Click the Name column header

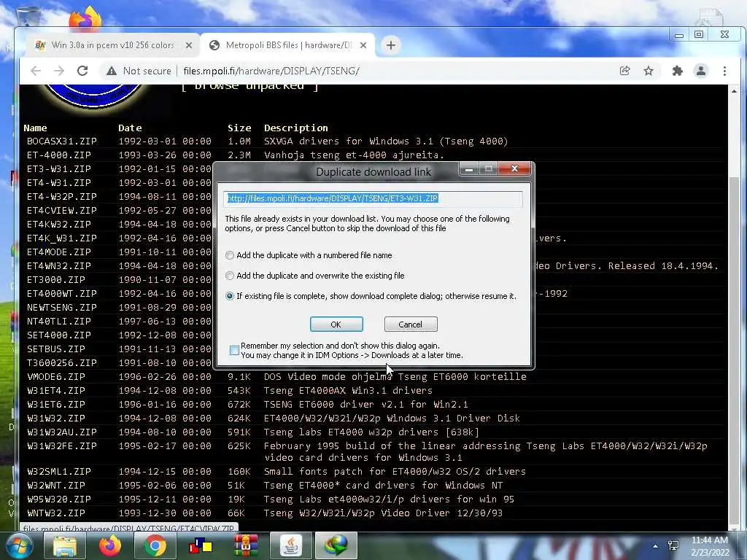click(35, 128)
